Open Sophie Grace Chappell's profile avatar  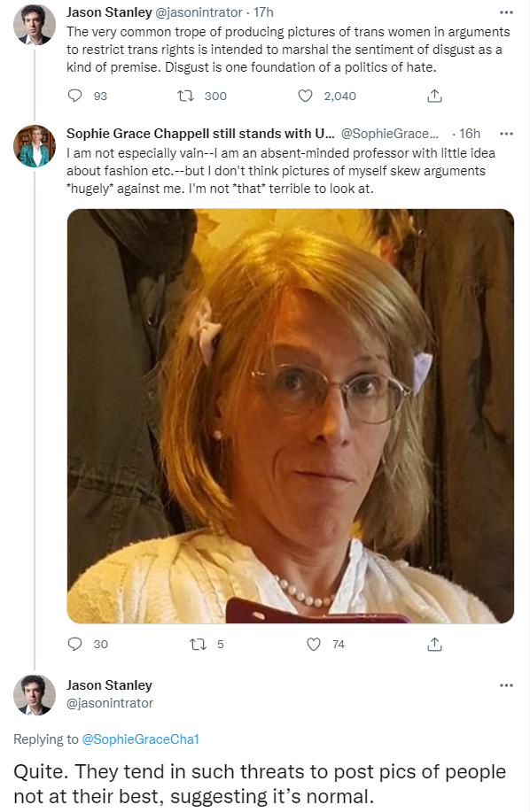pos(35,146)
